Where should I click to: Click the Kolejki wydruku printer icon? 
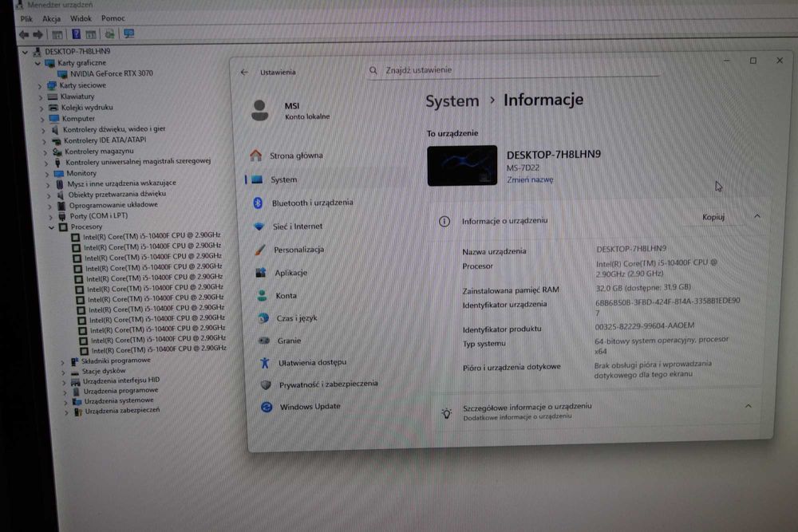(x=53, y=108)
